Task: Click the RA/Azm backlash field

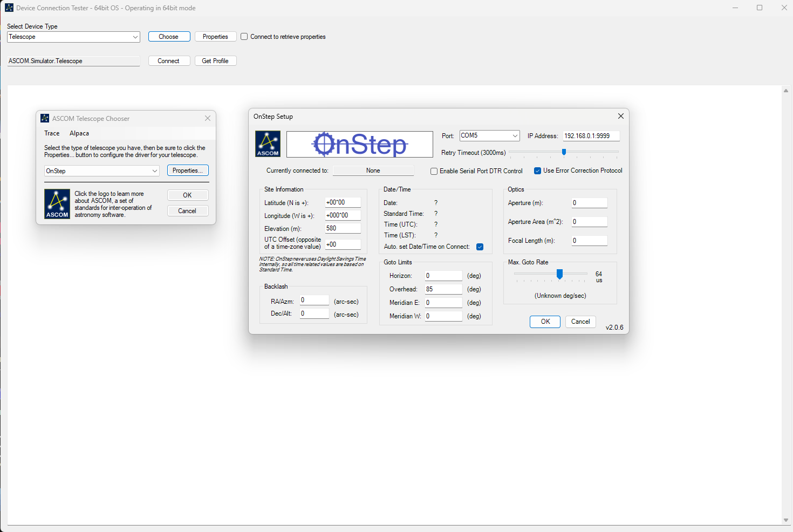Action: [x=315, y=301]
